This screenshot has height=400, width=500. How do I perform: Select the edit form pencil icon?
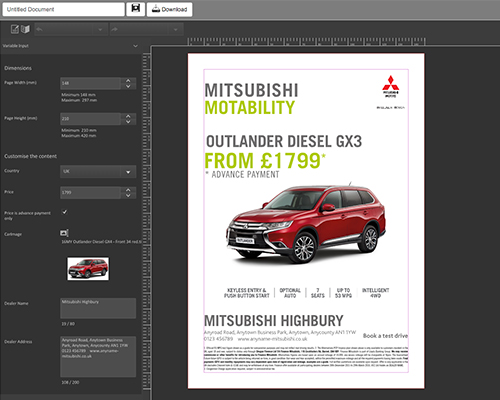coord(15,29)
